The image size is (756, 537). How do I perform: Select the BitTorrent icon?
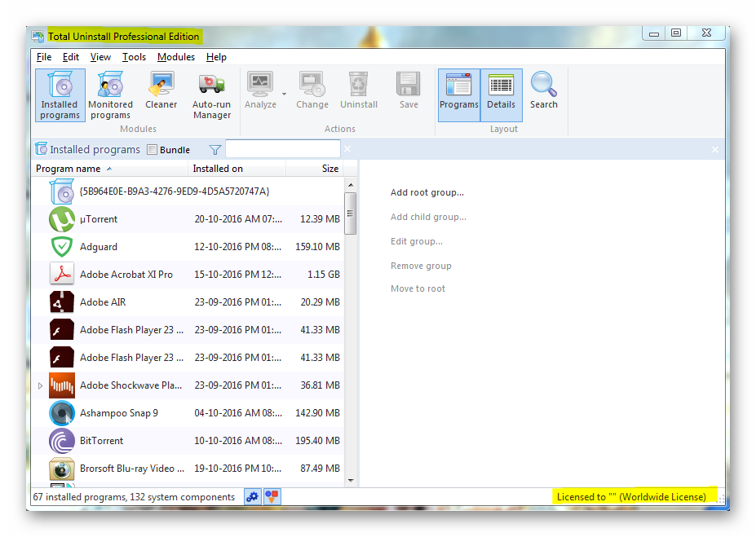pyautogui.click(x=62, y=441)
